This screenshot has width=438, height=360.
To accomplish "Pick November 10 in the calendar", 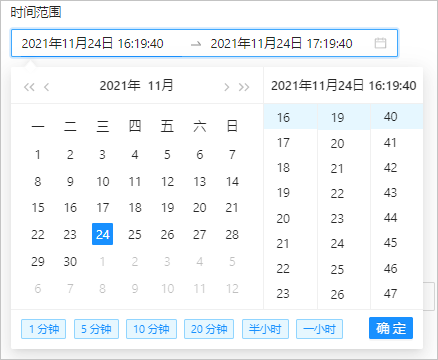I will point(102,182).
